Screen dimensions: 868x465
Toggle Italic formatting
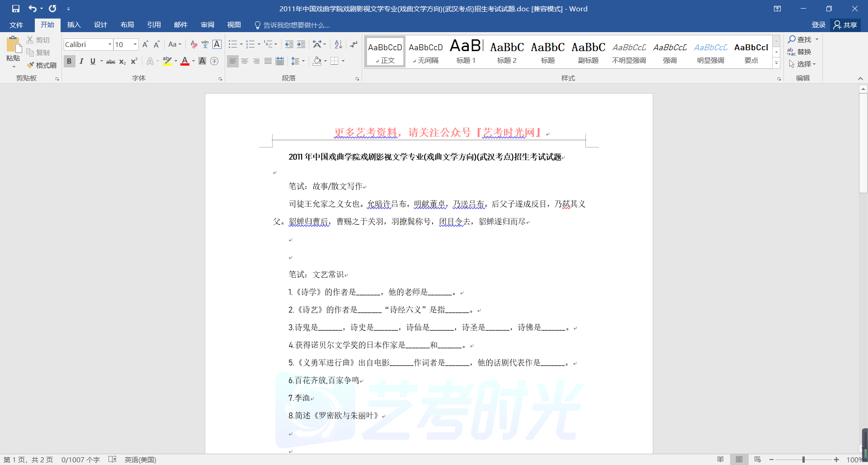click(x=81, y=61)
